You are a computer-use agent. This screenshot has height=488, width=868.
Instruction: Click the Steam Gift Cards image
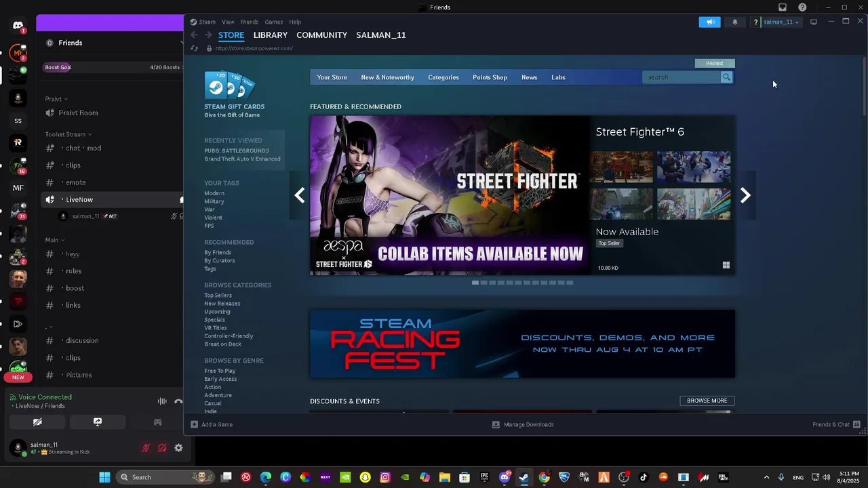pyautogui.click(x=230, y=84)
